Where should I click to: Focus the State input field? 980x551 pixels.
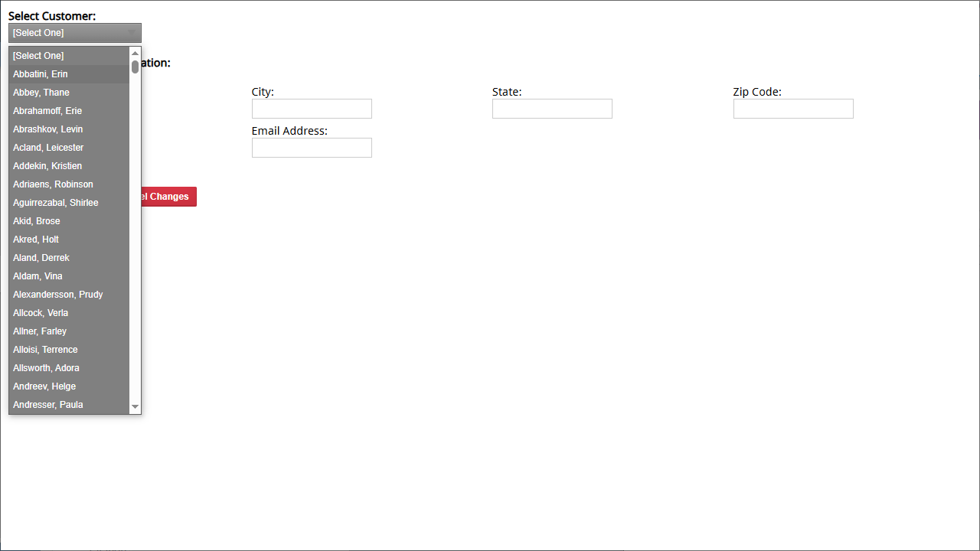552,109
